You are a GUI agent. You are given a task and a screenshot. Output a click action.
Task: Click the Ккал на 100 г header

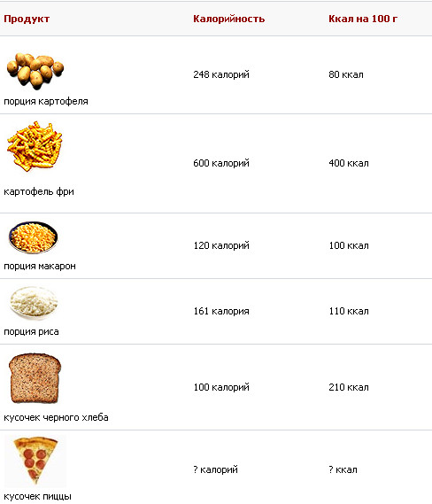coord(363,19)
